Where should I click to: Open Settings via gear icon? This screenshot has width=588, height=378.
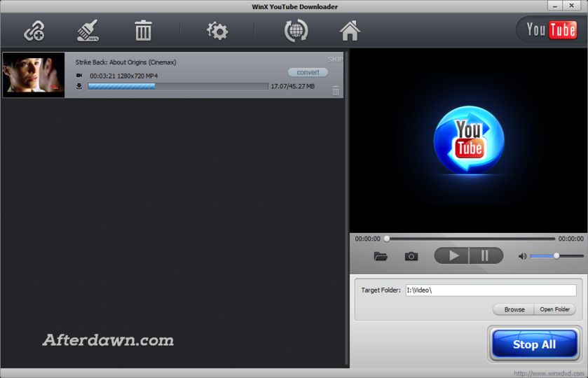217,31
